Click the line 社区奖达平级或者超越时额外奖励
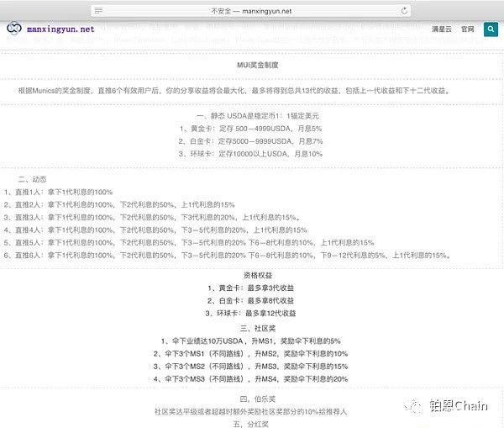504x428 pixels. [x=250, y=411]
